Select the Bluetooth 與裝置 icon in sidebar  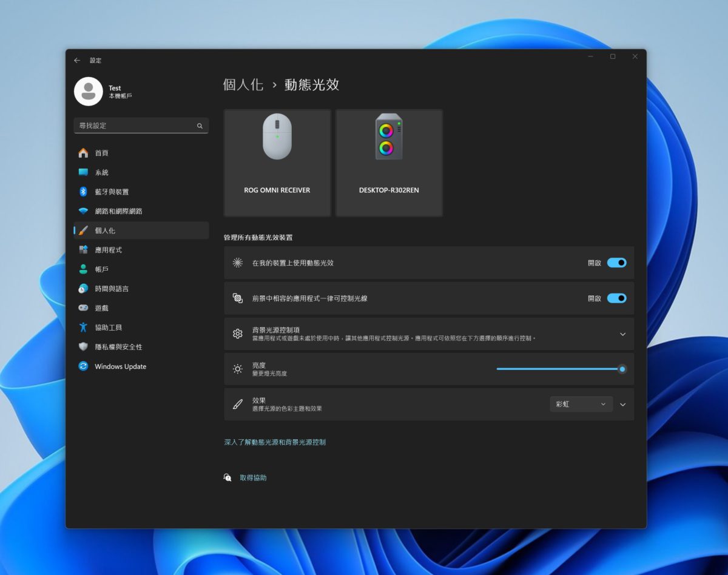pyautogui.click(x=85, y=192)
